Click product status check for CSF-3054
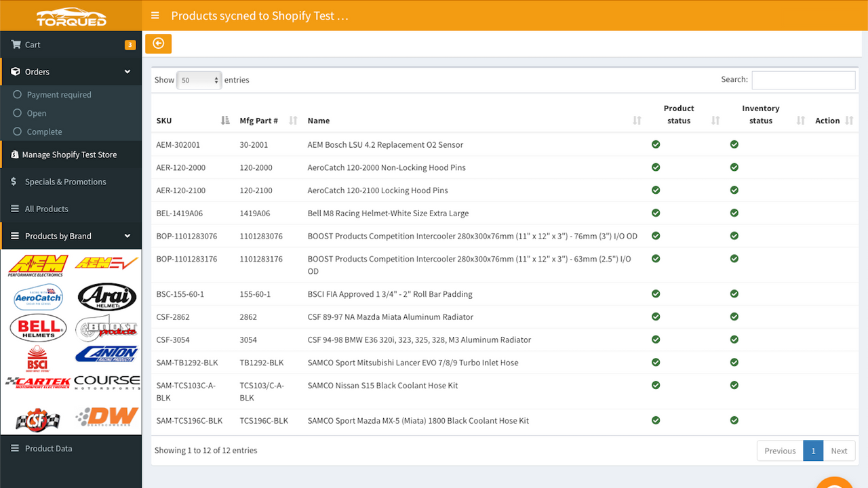The height and width of the screenshot is (488, 868). tap(656, 340)
